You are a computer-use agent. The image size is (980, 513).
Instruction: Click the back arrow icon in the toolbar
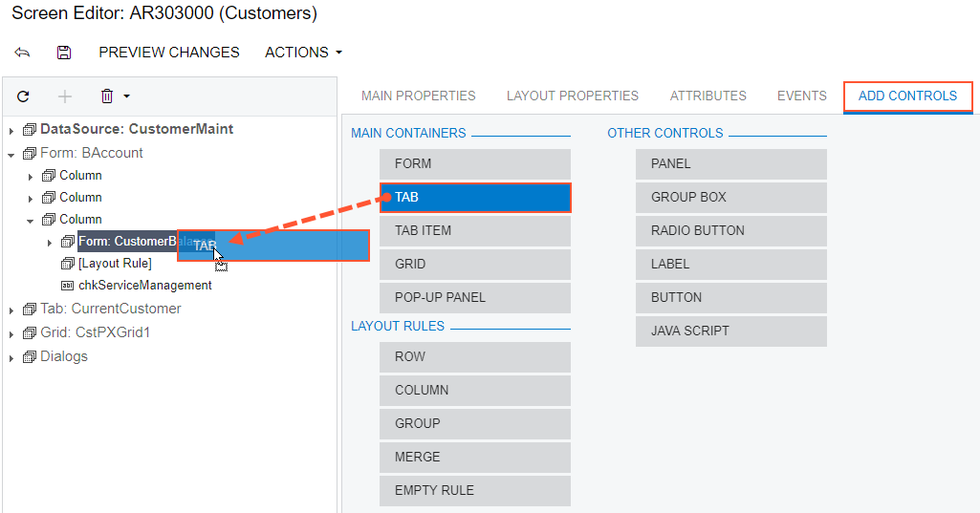click(x=22, y=53)
